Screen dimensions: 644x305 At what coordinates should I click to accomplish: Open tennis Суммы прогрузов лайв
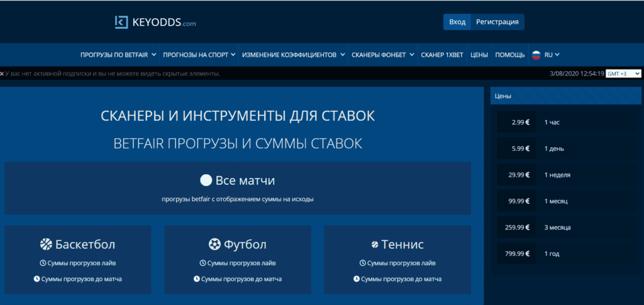[x=401, y=263]
